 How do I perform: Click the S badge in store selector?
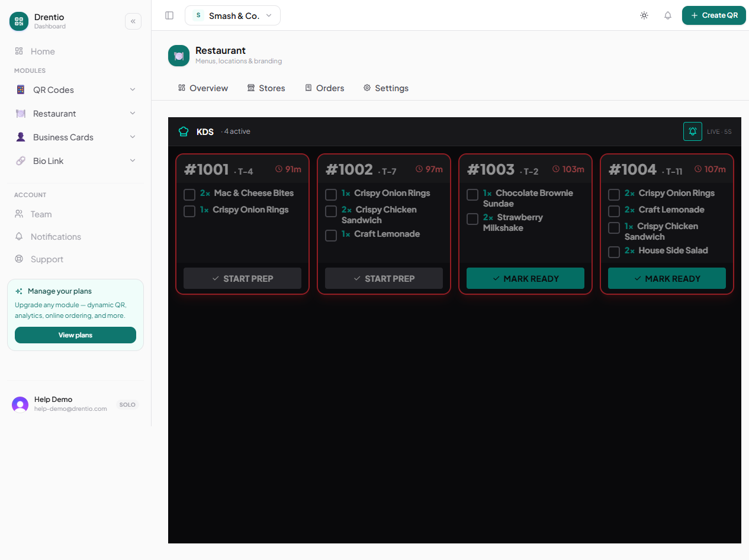click(198, 15)
